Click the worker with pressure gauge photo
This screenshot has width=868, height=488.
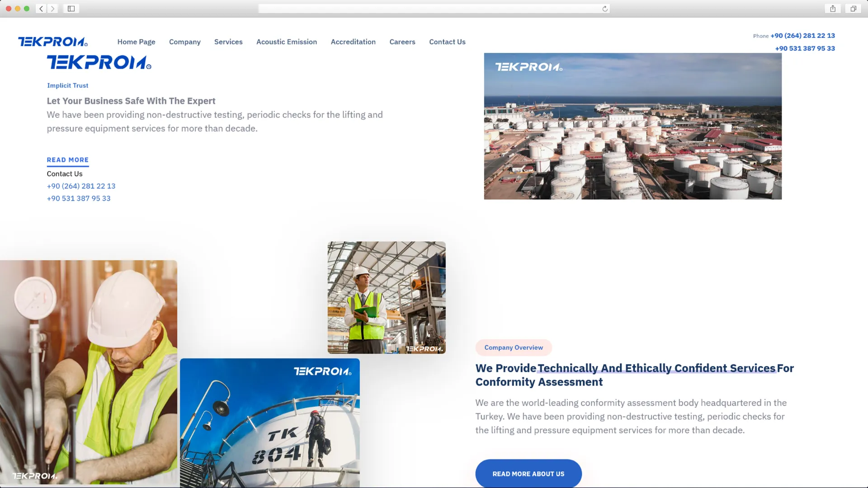click(89, 373)
